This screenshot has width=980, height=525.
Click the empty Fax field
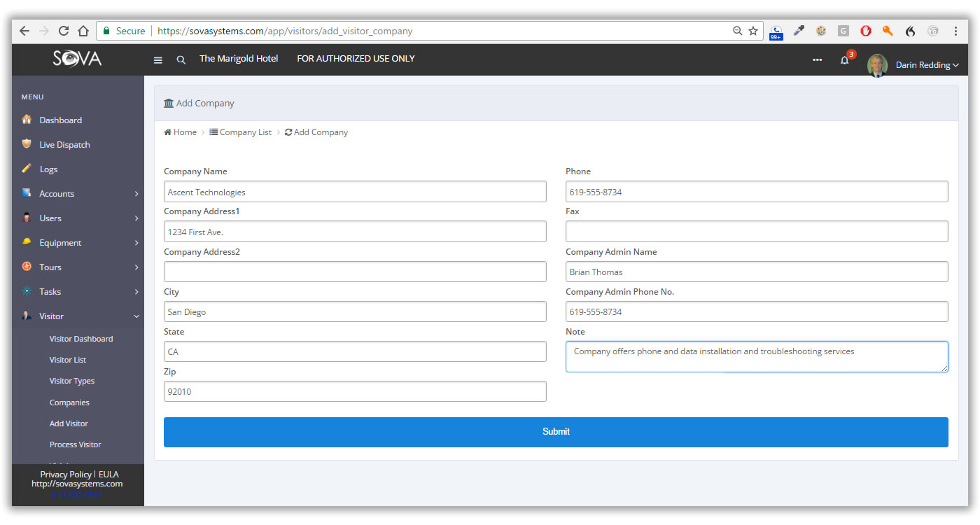757,232
